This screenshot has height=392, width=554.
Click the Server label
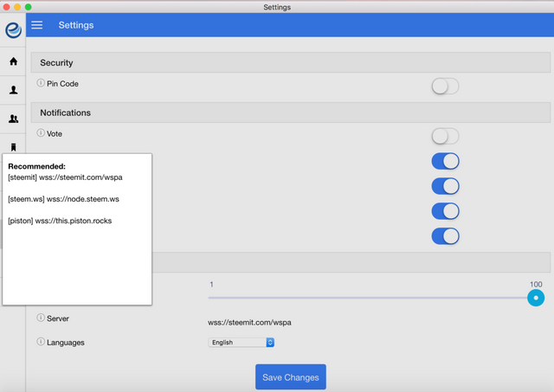coord(58,318)
